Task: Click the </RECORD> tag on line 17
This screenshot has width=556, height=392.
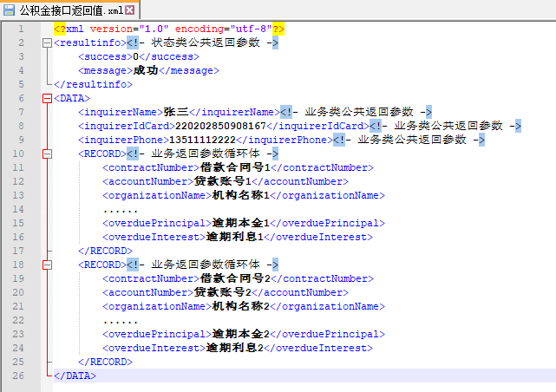Action: tap(105, 251)
